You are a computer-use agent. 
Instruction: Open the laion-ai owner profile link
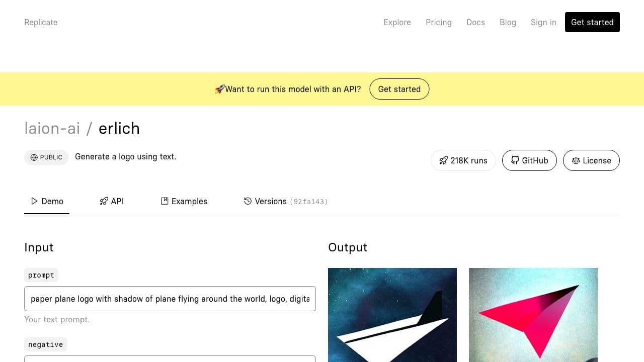click(x=52, y=128)
